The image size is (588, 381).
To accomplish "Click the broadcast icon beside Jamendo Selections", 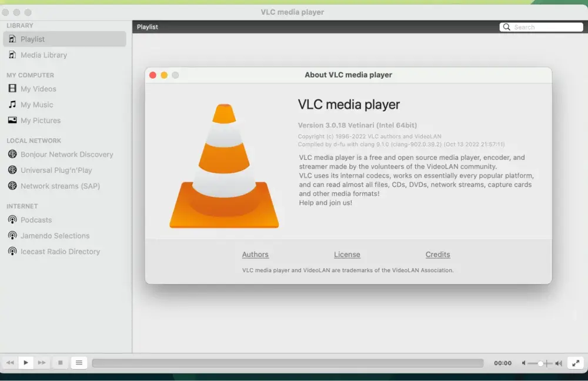I will pyautogui.click(x=12, y=235).
